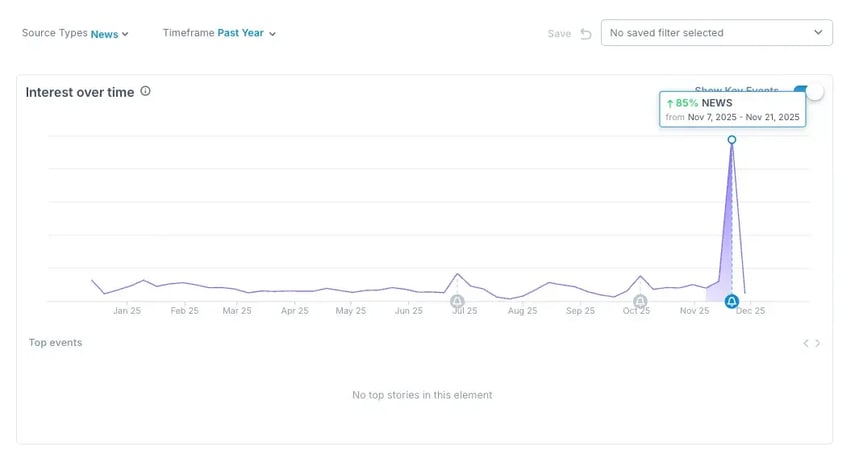Click the undo arrow next to Save
Image resolution: width=855 pixels, height=463 pixels.
[586, 34]
